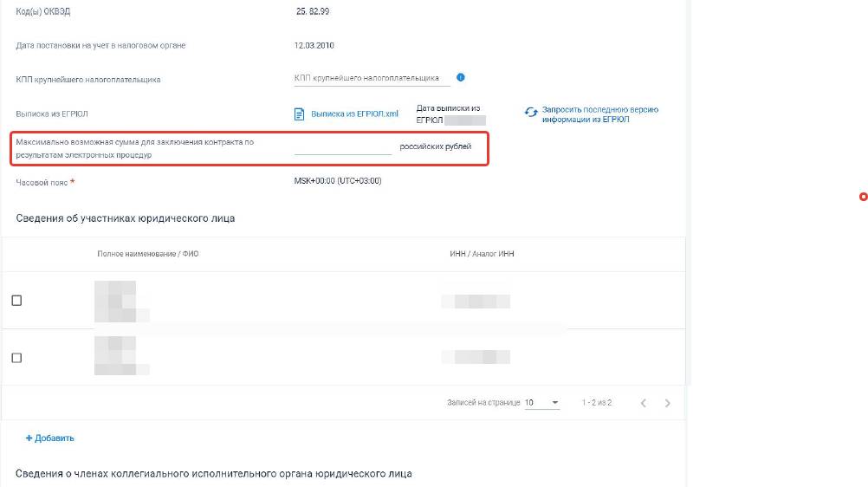Check the first participant row checkbox

[16, 301]
